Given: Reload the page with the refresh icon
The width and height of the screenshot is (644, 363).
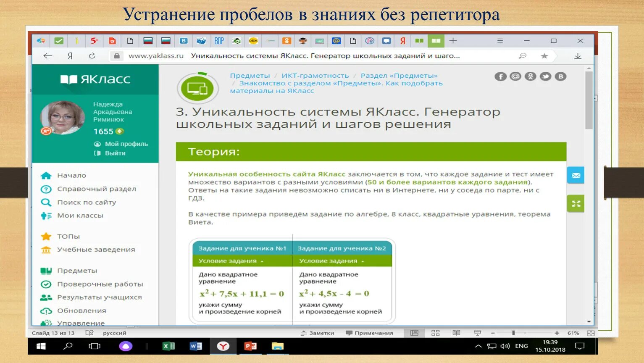Looking at the screenshot, I should [92, 56].
